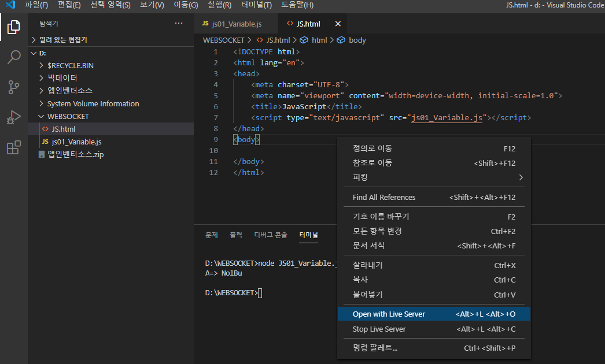
Task: Open the Search view icon
Action: [14, 57]
